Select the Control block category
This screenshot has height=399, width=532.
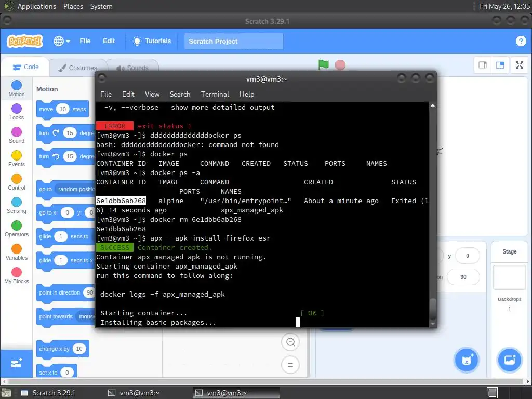(x=17, y=182)
